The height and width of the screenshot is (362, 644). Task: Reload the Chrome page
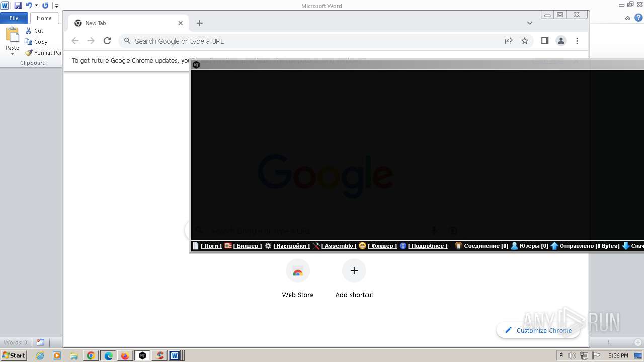107,41
